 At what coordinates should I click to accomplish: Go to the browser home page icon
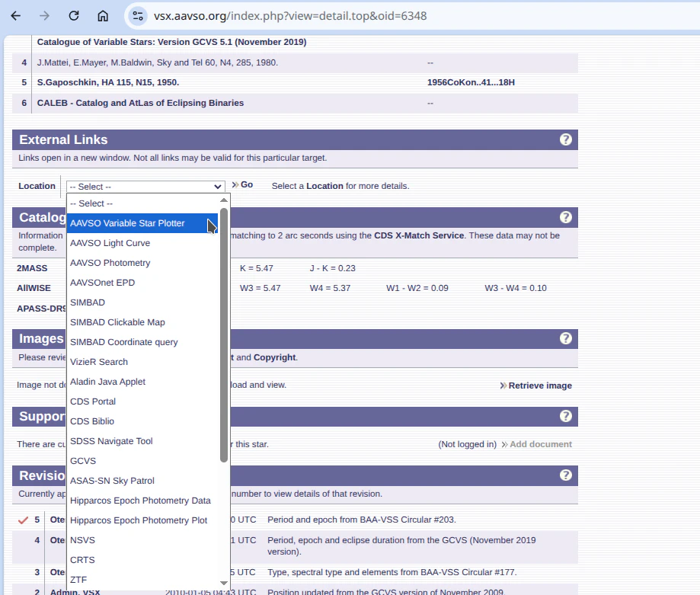tap(103, 16)
